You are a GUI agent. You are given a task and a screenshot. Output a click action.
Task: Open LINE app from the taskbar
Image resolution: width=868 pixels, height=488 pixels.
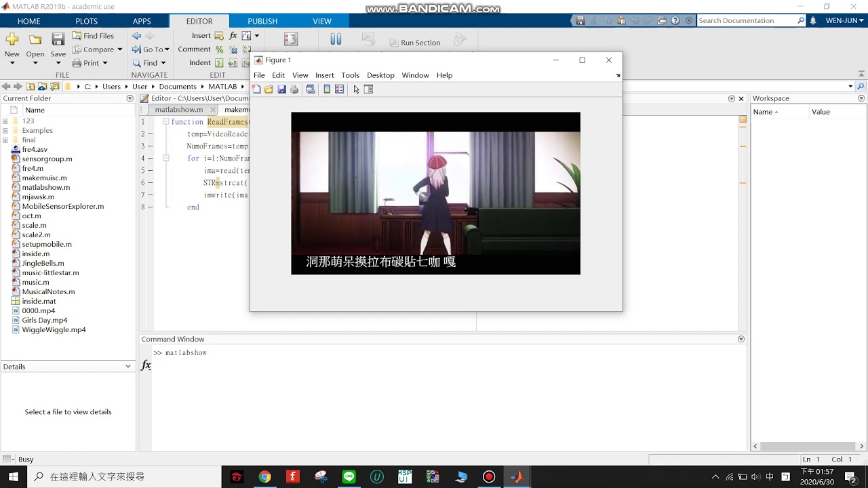[x=349, y=477]
